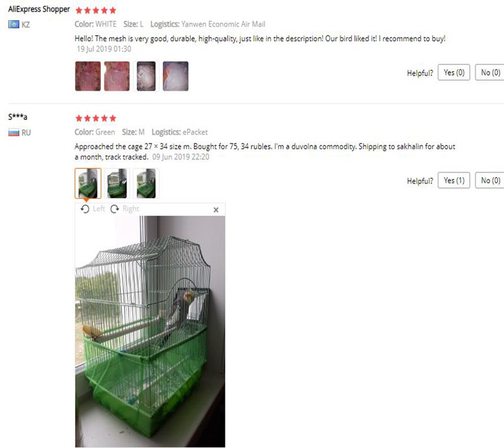
Task: Click the Kazakhstan flag icon
Action: coord(13,25)
